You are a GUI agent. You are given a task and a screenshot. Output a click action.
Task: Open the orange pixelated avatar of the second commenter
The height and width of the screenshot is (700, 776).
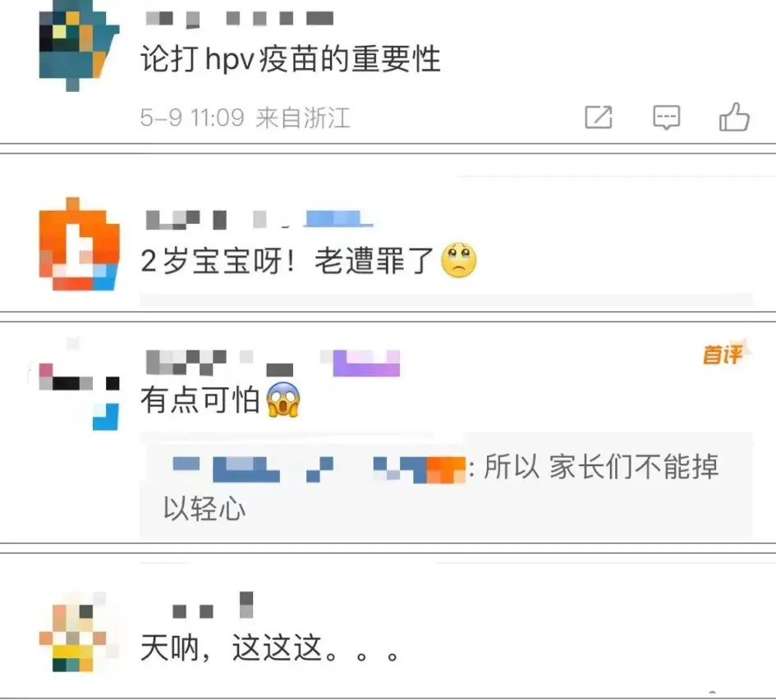coord(79,244)
